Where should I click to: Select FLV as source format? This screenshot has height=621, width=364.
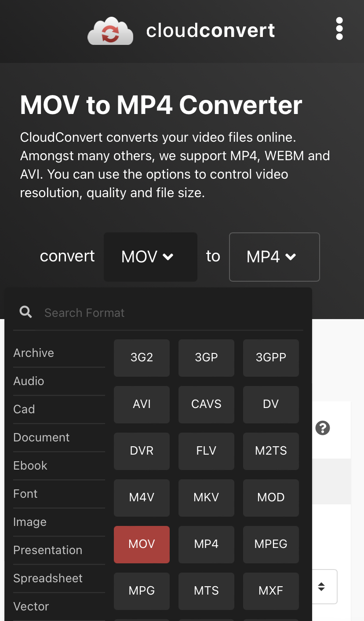click(x=206, y=451)
